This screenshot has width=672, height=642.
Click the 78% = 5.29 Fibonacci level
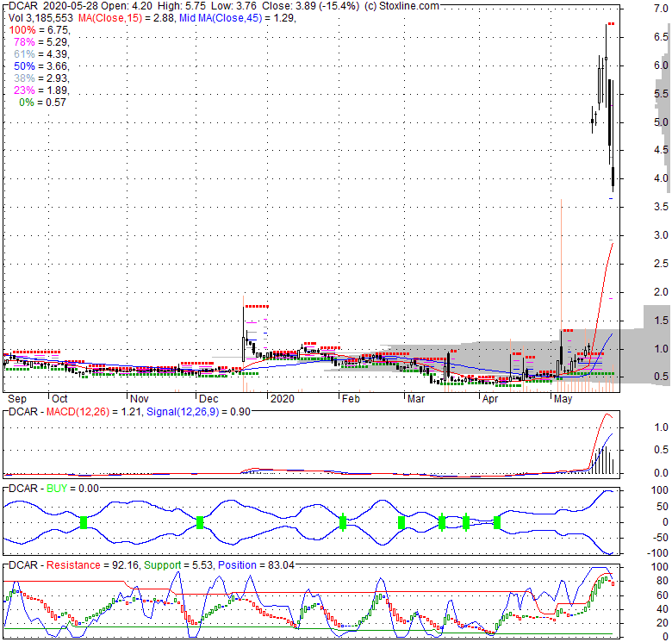click(41, 42)
